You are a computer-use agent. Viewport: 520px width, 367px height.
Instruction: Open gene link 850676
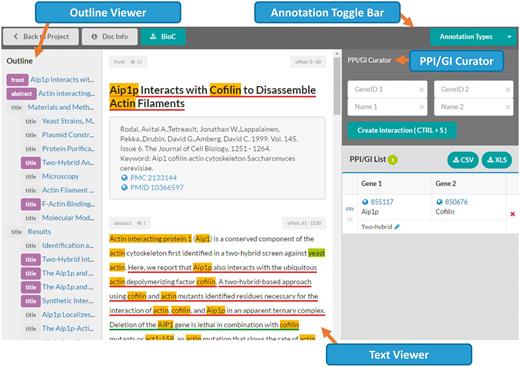coord(456,202)
